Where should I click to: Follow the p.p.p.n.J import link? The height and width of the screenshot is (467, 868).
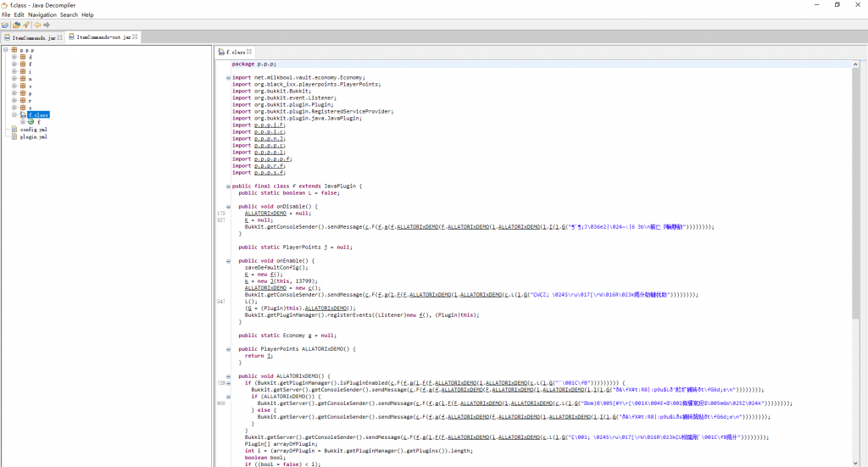point(270,138)
